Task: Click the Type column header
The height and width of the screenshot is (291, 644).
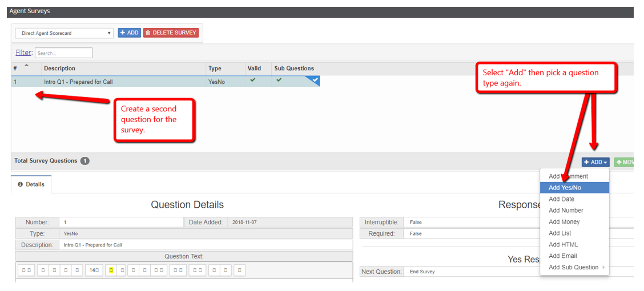Action: tap(225, 68)
